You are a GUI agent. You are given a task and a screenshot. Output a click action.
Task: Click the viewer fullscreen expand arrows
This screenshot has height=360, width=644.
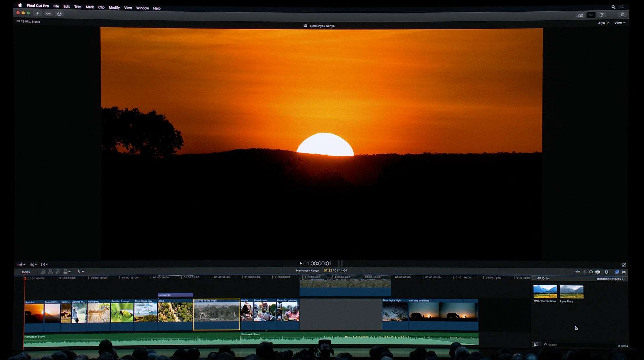click(624, 265)
